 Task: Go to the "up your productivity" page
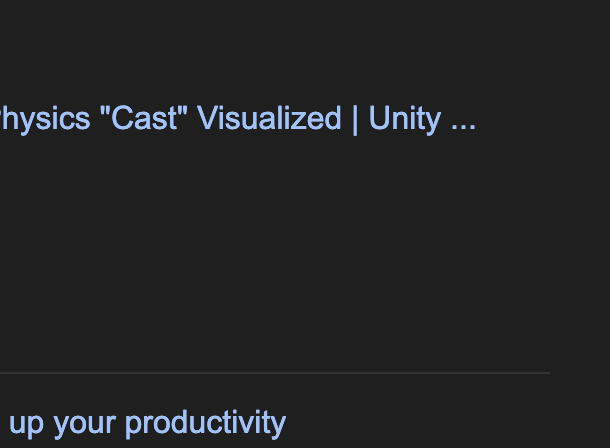point(146,423)
